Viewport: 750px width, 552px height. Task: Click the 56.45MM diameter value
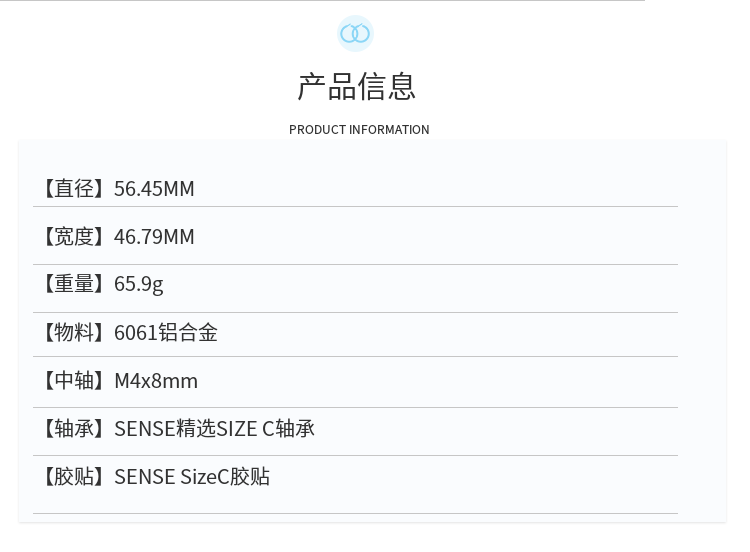154,189
